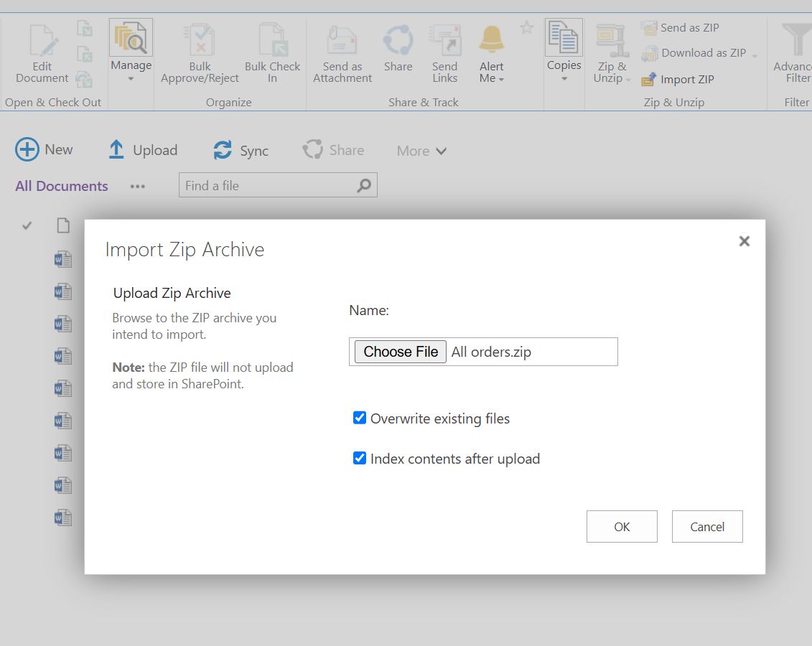The width and height of the screenshot is (812, 646).
Task: Click the Check In small ribbon icon
Action: [85, 54]
